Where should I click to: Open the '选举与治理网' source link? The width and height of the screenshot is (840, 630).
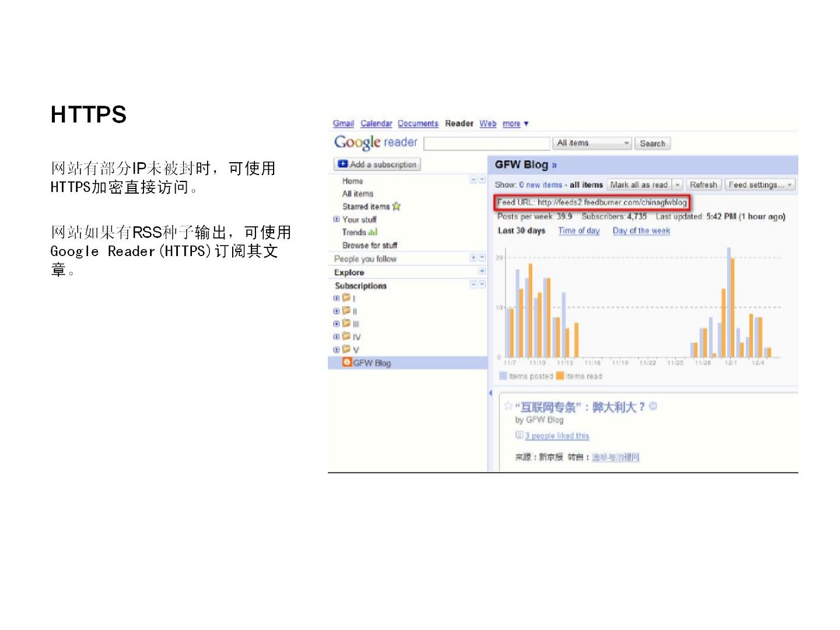[615, 457]
